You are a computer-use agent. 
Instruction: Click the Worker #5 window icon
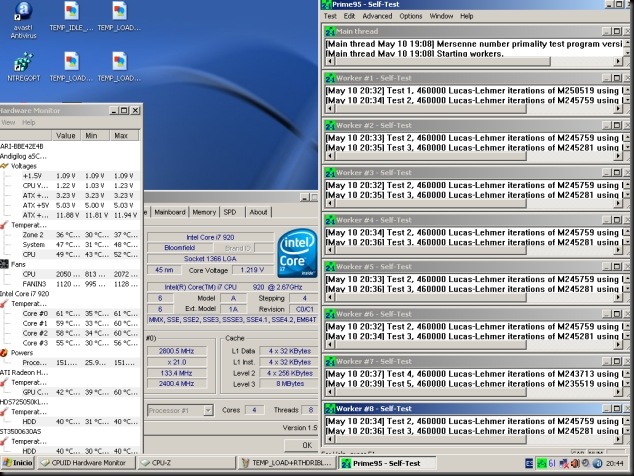[330, 267]
